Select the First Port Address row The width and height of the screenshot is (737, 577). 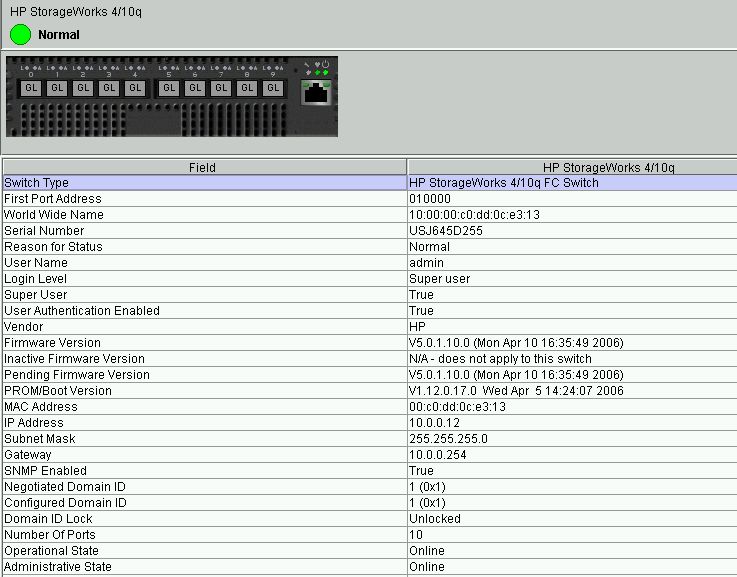point(370,199)
